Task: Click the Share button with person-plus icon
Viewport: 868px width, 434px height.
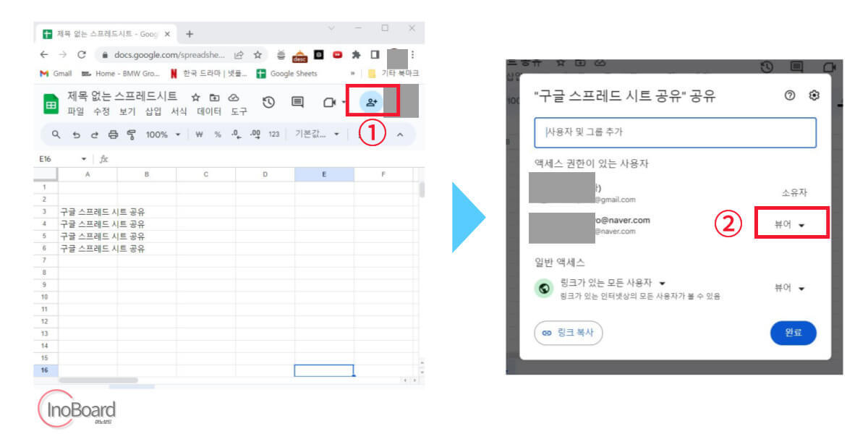Action: tap(372, 103)
